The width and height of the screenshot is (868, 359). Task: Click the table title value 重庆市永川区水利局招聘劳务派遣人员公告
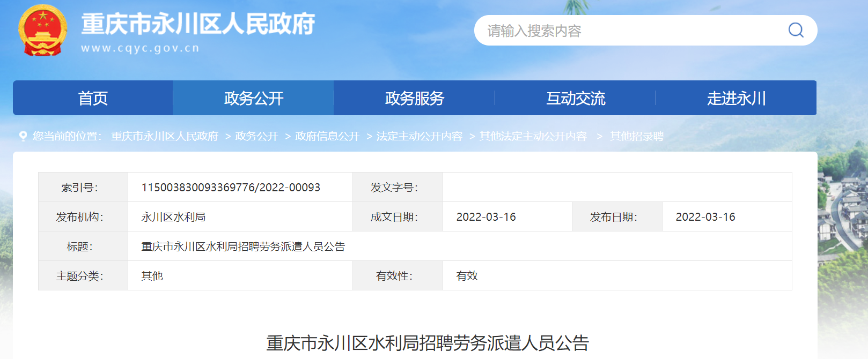point(243,246)
